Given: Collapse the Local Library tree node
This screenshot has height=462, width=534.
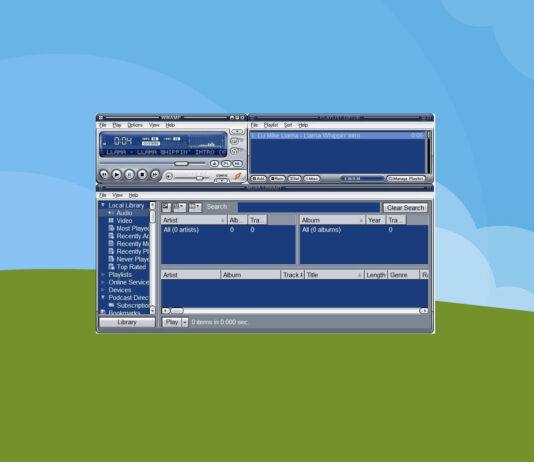Looking at the screenshot, I should click(103, 205).
